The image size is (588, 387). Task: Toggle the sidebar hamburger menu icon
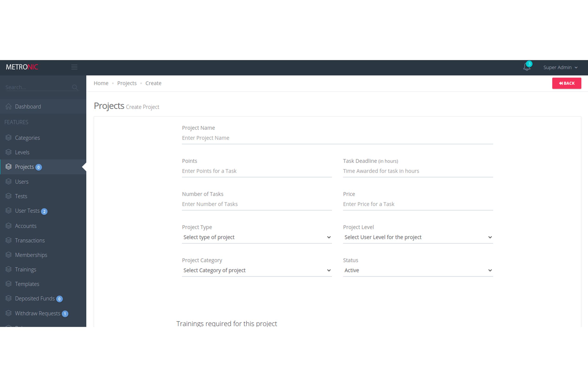click(74, 67)
